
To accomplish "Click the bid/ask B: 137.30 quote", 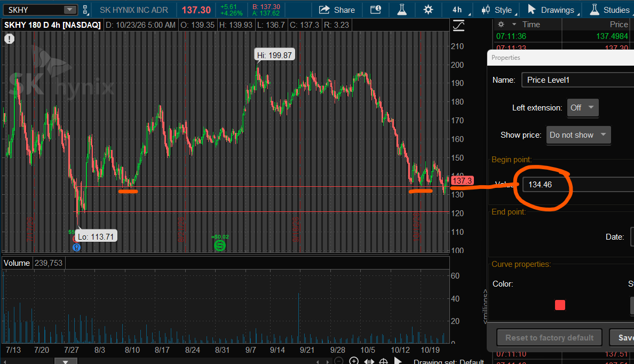I will [x=266, y=7].
